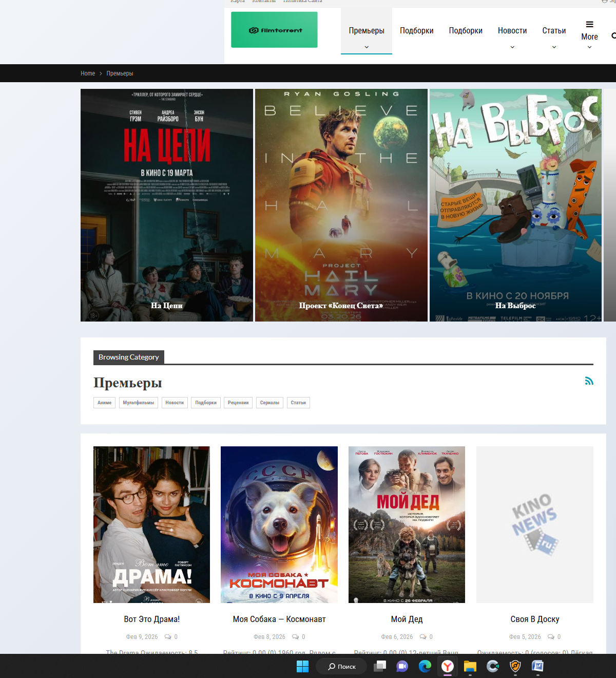
Task: Open Windows Start button in taskbar
Action: 302,666
